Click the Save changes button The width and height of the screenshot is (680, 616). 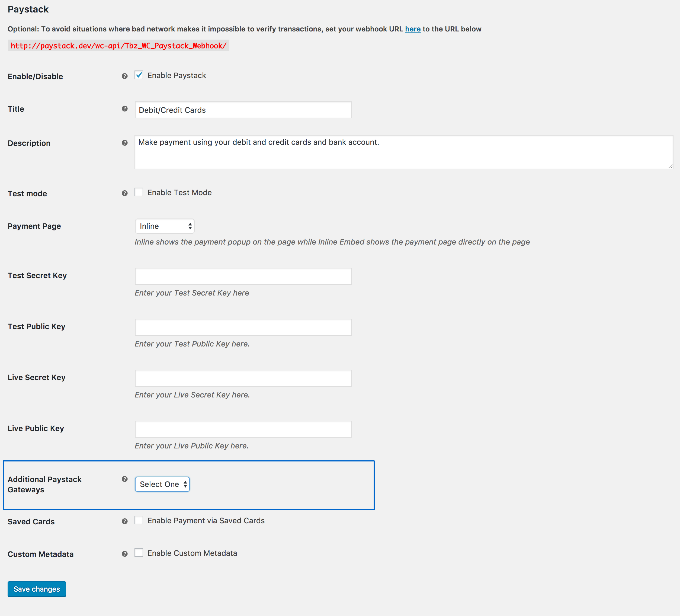click(x=36, y=589)
